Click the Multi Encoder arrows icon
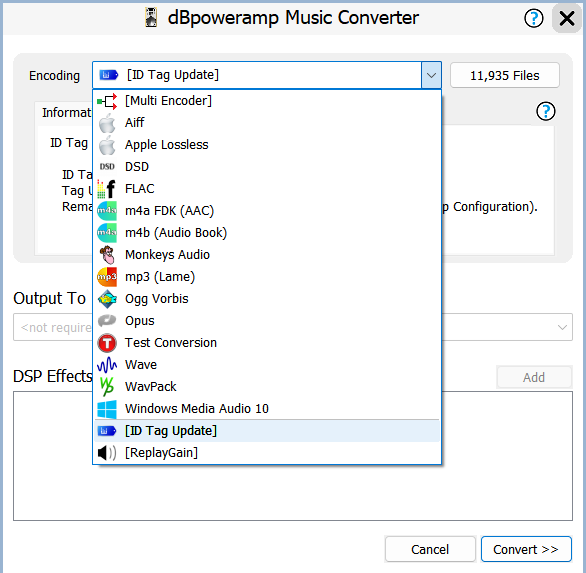 (107, 101)
